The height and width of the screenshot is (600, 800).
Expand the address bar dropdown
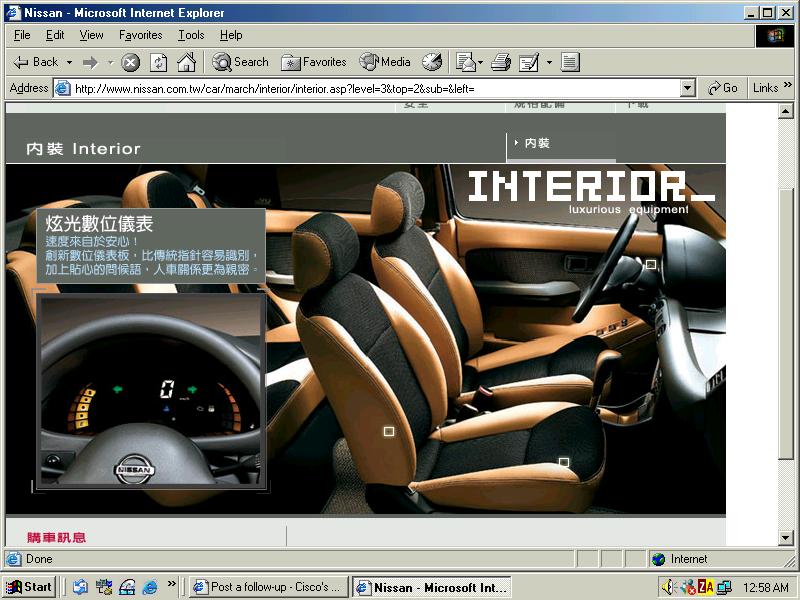tap(688, 89)
